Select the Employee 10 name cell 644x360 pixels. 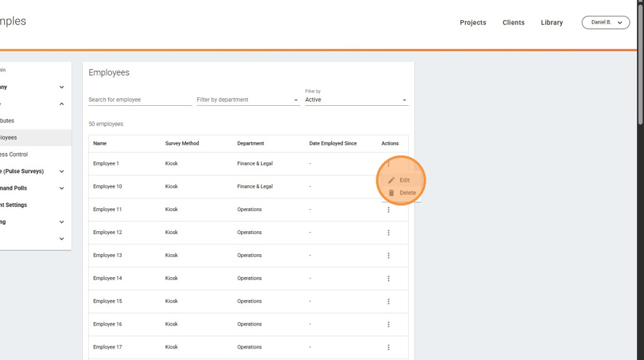pos(107,187)
